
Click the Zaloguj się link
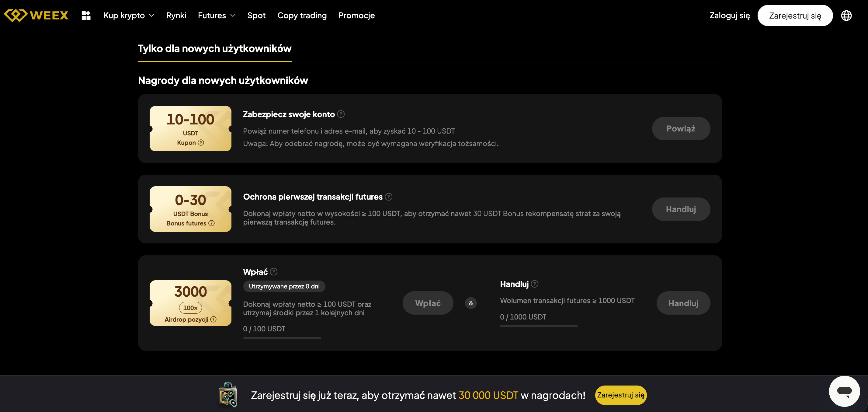pyautogui.click(x=730, y=16)
